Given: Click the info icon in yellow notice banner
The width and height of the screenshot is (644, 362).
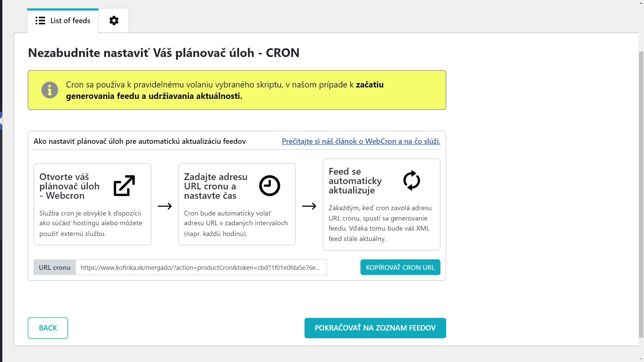Looking at the screenshot, I should (49, 90).
